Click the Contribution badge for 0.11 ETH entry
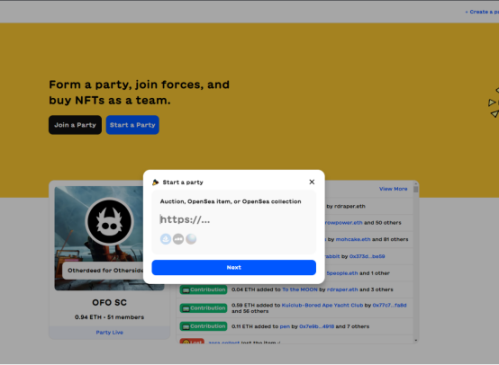The height and width of the screenshot is (365, 499). point(203,326)
